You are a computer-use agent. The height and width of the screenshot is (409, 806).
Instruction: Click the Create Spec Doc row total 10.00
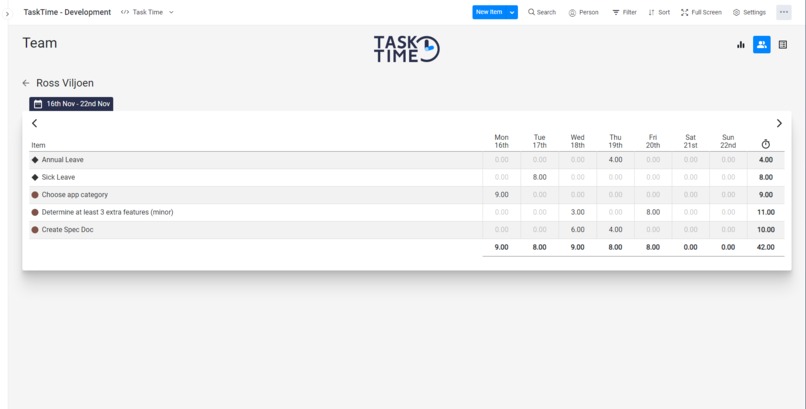(765, 230)
